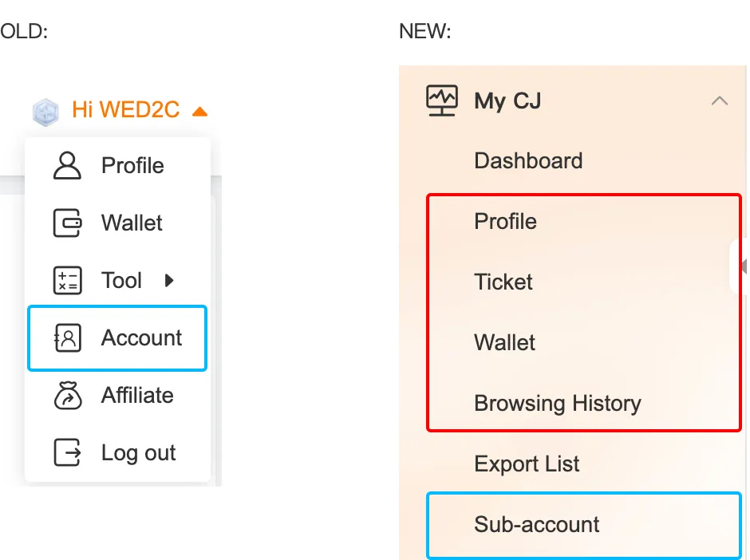Screen dimensions: 750x560
Task: Click the Wallet icon in old menu
Action: point(67,223)
